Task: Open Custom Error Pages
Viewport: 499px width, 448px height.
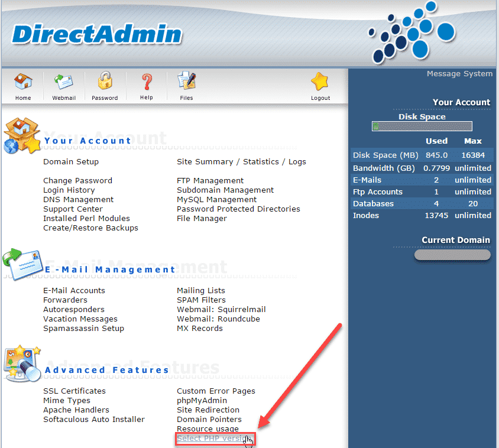Action: (x=216, y=391)
